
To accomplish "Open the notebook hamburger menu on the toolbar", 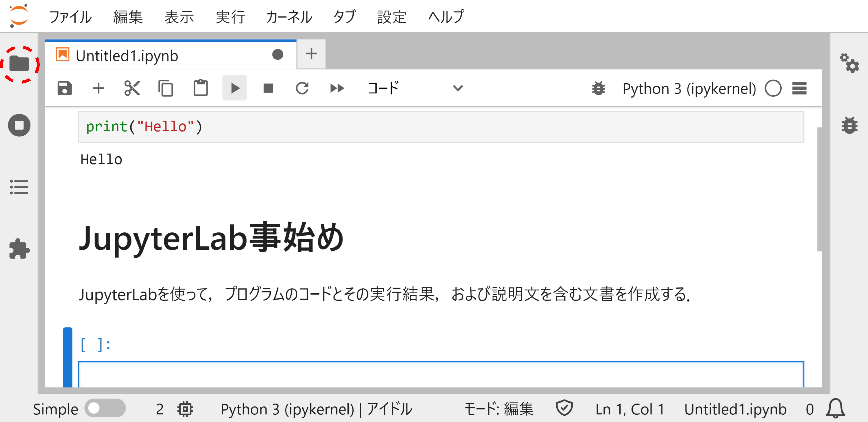I will pos(799,88).
